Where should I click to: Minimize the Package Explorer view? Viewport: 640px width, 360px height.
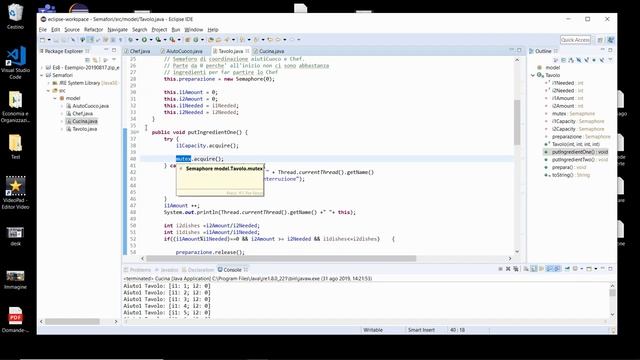coord(106,50)
